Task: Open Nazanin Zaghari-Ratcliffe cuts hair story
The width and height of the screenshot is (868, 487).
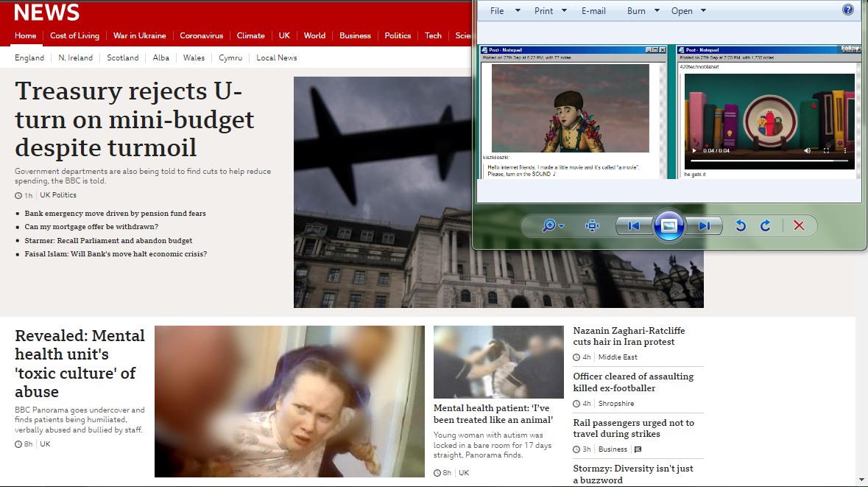Action: (x=629, y=336)
